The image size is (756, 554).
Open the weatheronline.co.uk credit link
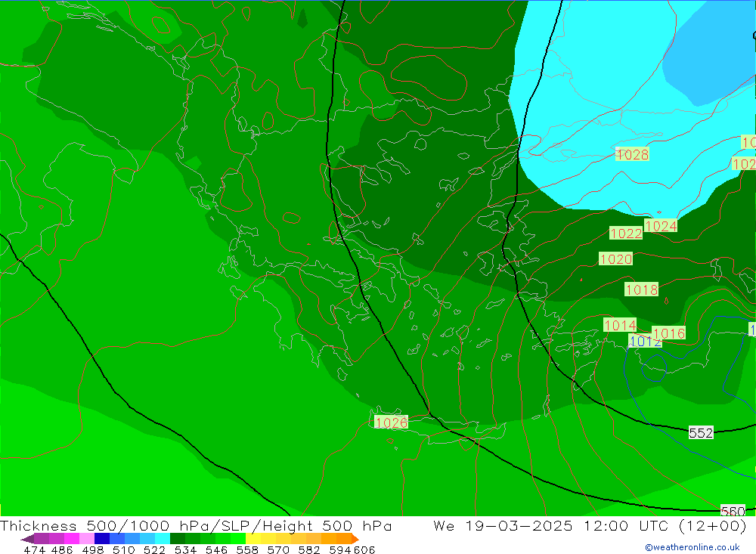pos(692,547)
